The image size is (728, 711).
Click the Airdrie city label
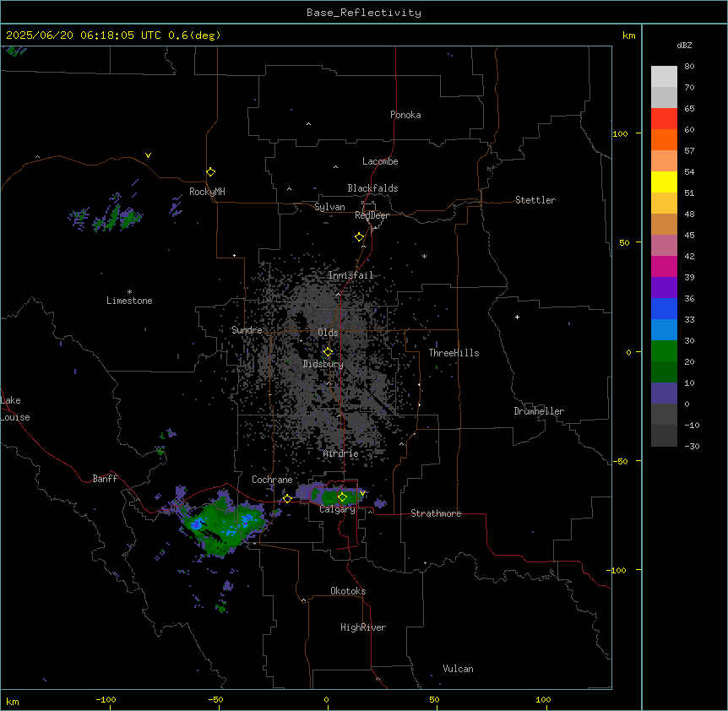[x=341, y=453]
